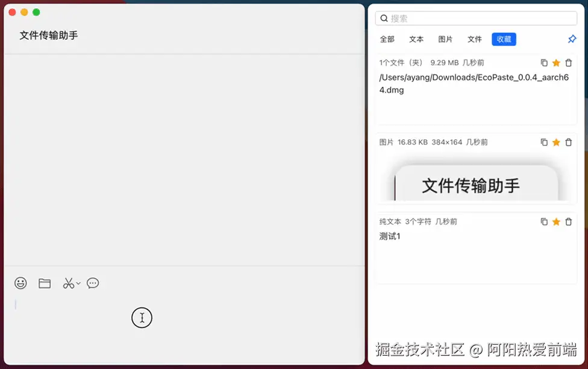The image size is (588, 369).
Task: Open chat history via the speech bubble icon
Action: click(93, 283)
